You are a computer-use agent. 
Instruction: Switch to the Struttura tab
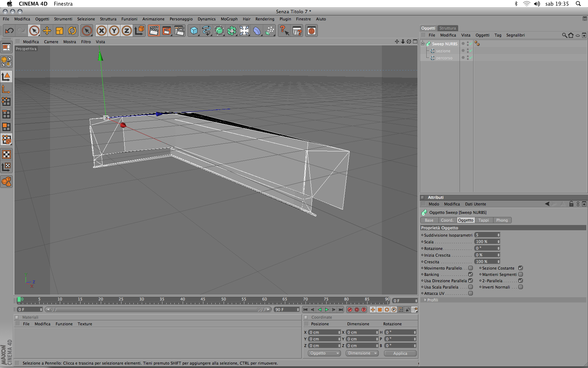tap(448, 28)
